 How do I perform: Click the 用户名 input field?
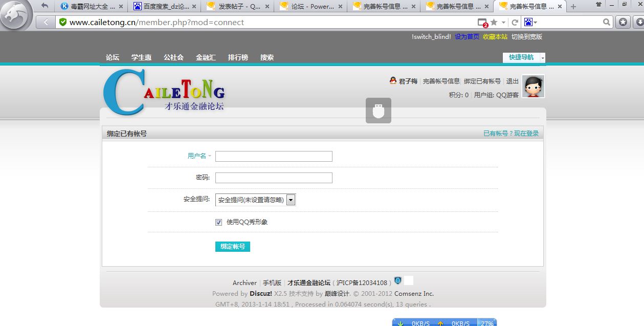tap(274, 156)
